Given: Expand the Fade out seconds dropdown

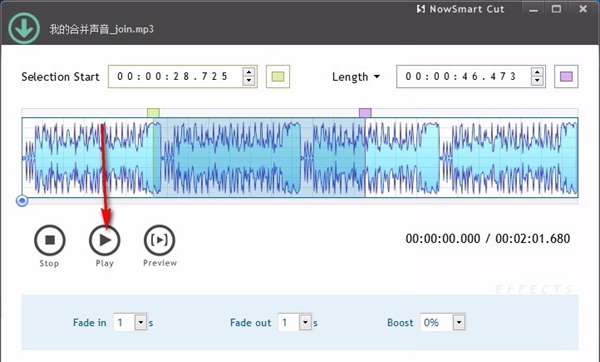Looking at the screenshot, I should click(x=305, y=323).
